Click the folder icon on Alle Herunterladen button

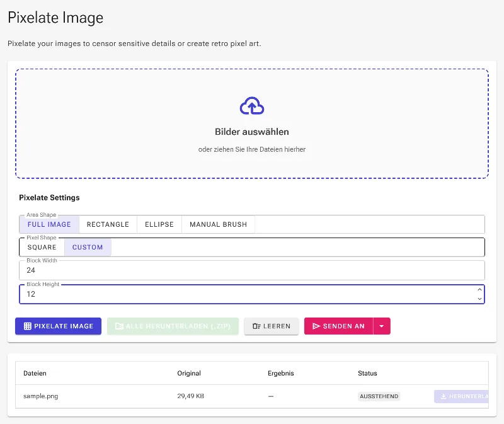coord(119,326)
